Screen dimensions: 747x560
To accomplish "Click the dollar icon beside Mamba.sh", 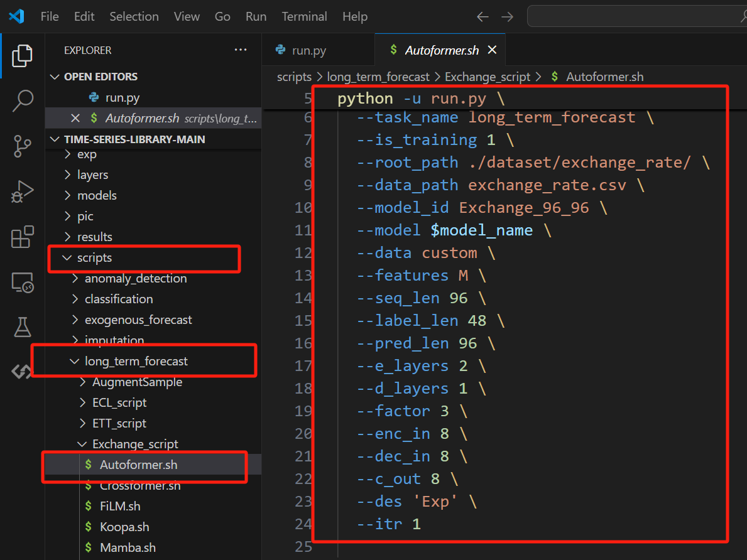I will point(88,547).
